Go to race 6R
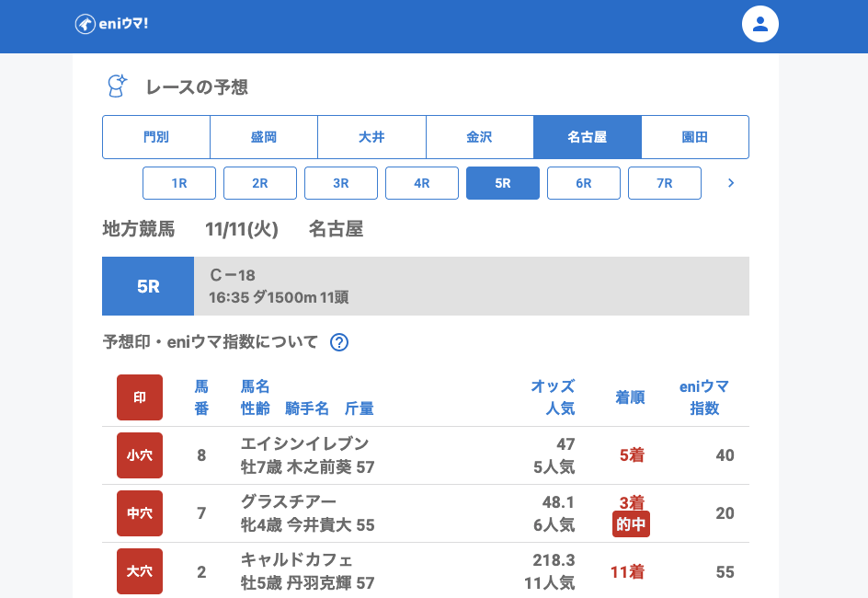Viewport: 868px width, 598px height. 584,183
